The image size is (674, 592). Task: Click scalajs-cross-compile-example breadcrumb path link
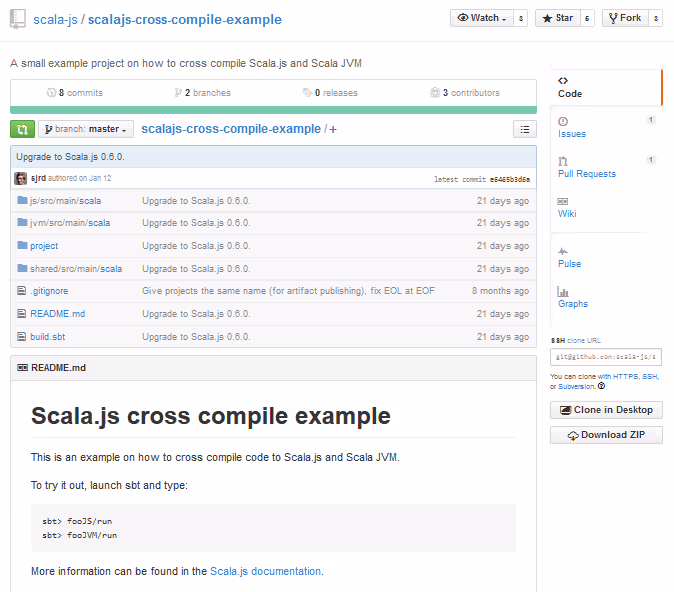pyautogui.click(x=231, y=129)
